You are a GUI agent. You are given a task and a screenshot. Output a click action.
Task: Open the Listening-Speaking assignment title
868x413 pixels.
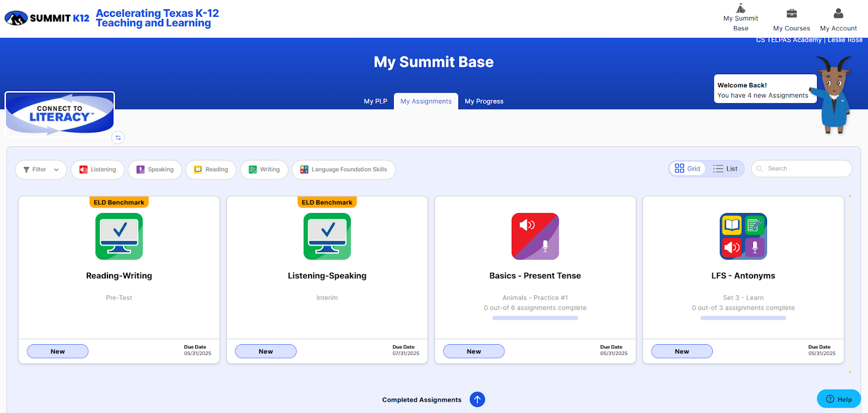tap(327, 276)
